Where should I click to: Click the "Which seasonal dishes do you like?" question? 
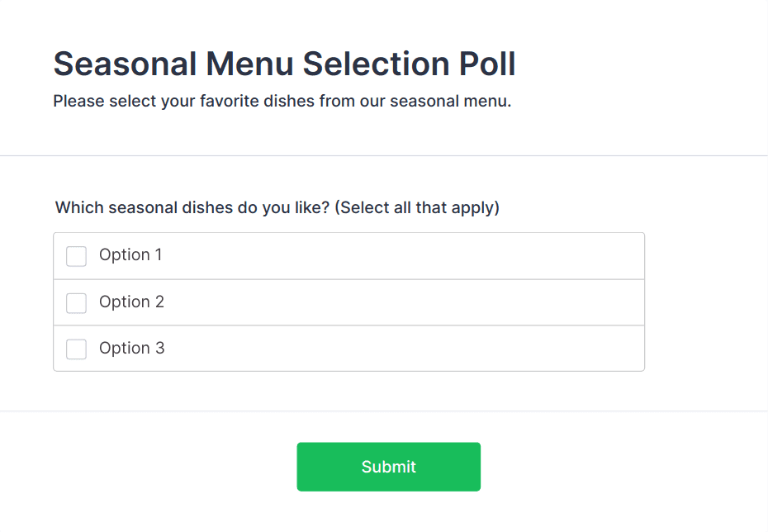coord(193,207)
